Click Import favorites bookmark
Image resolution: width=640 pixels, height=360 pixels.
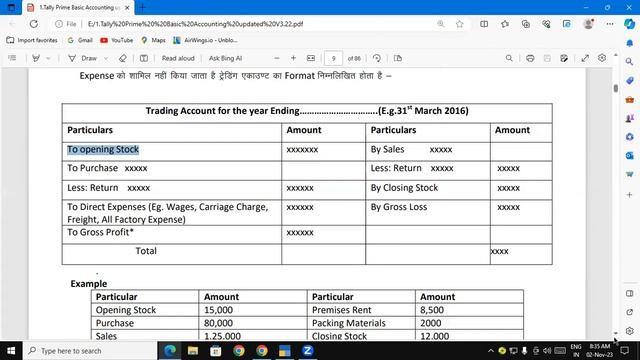32,40
